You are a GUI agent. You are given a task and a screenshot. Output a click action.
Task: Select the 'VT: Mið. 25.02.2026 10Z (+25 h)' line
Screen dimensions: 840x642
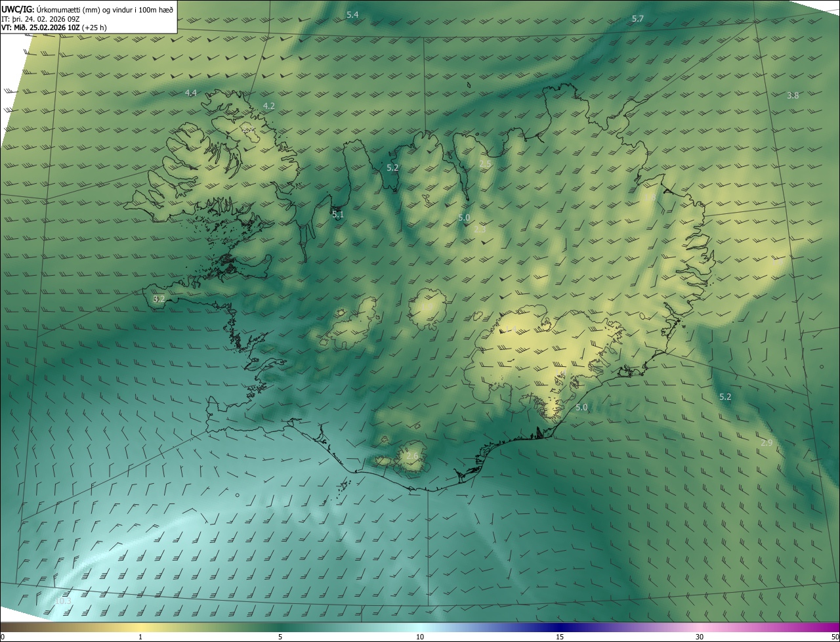click(x=54, y=28)
